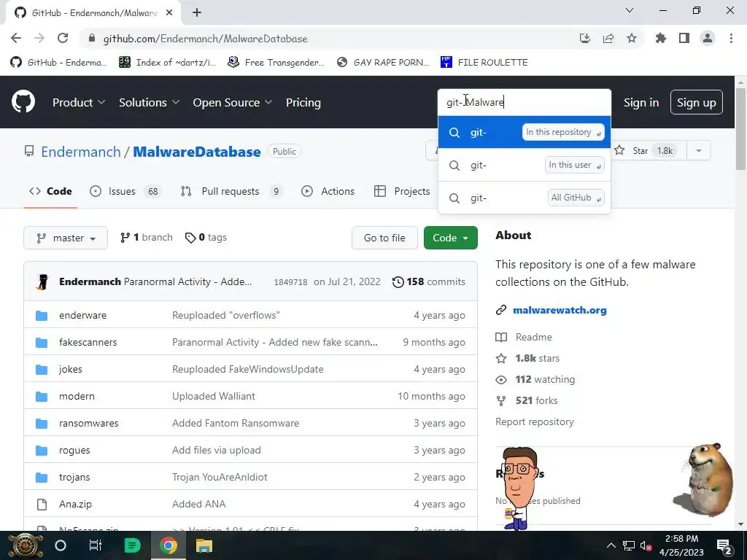This screenshot has height=560, width=747.
Task: Click the GitHub Octocat logo in header
Action: [x=23, y=102]
